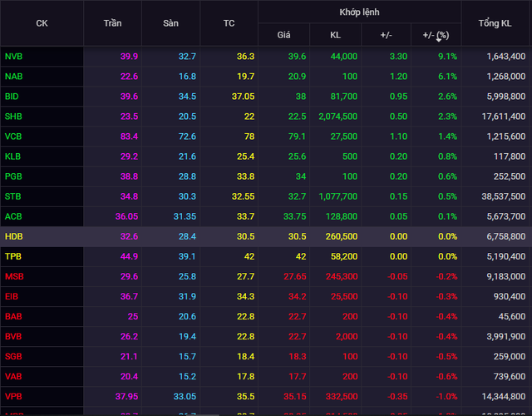Select VCB in the stock list
The height and width of the screenshot is (416, 532).
14,136
